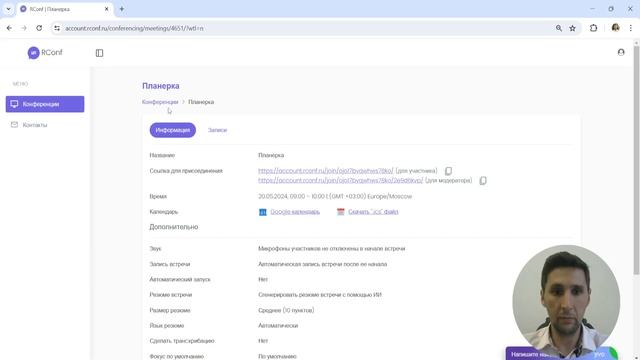640x360 pixels.
Task: Click the RConf logo
Action: tap(45, 53)
